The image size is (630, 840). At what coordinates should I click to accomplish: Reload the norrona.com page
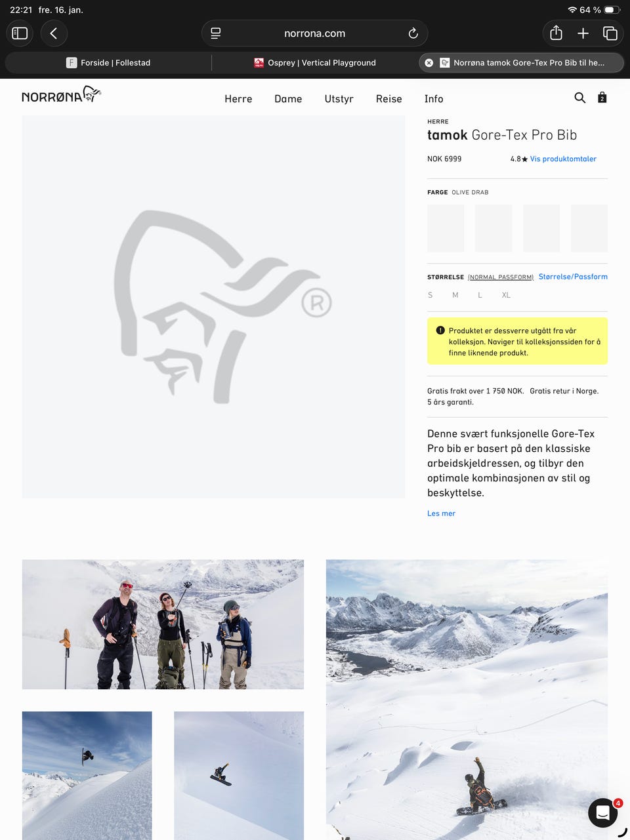tap(413, 33)
